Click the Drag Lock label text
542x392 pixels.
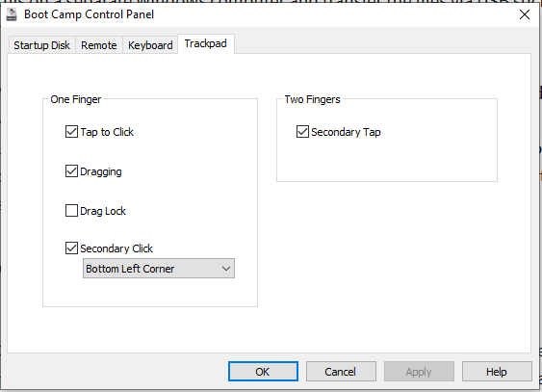[103, 211]
